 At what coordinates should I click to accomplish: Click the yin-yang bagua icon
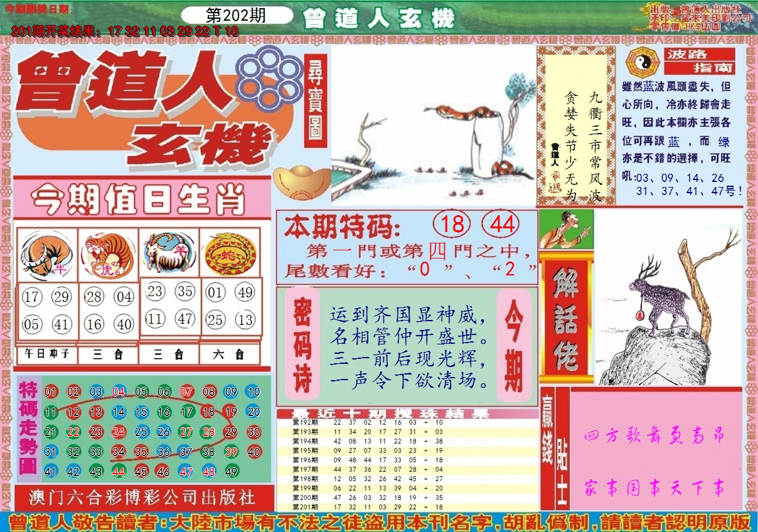641,61
